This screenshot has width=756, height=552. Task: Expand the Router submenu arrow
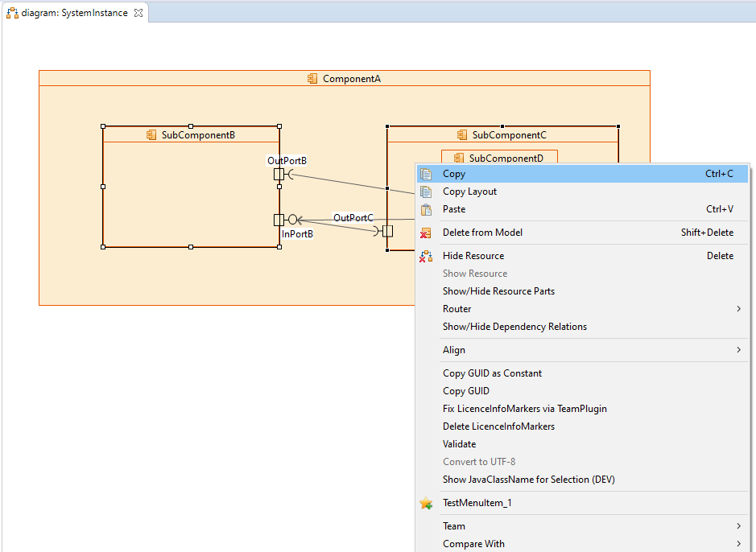(738, 309)
